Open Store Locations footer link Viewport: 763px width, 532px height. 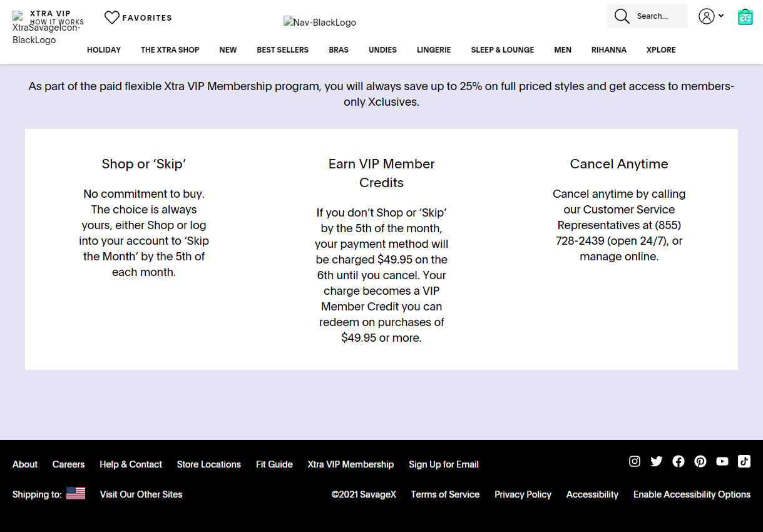point(208,464)
